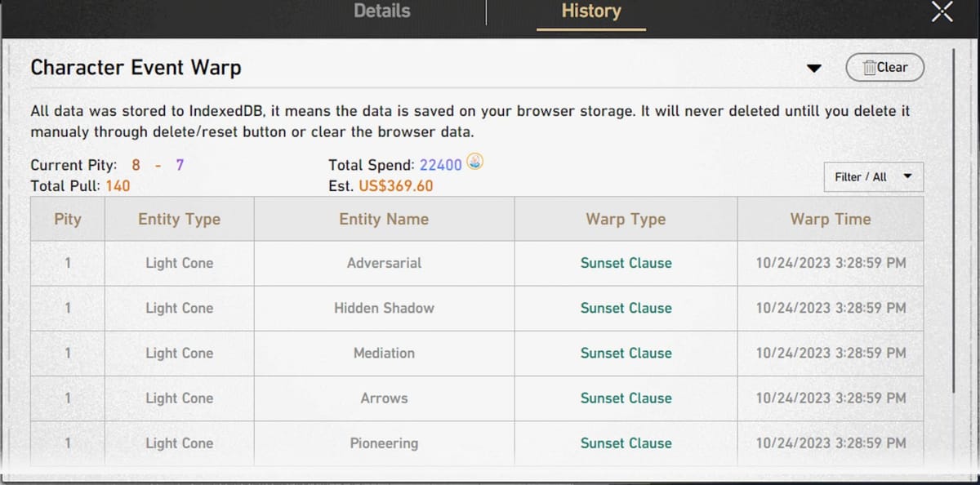Select the Adversarial light cone row
The height and width of the screenshot is (485, 980).
point(384,263)
